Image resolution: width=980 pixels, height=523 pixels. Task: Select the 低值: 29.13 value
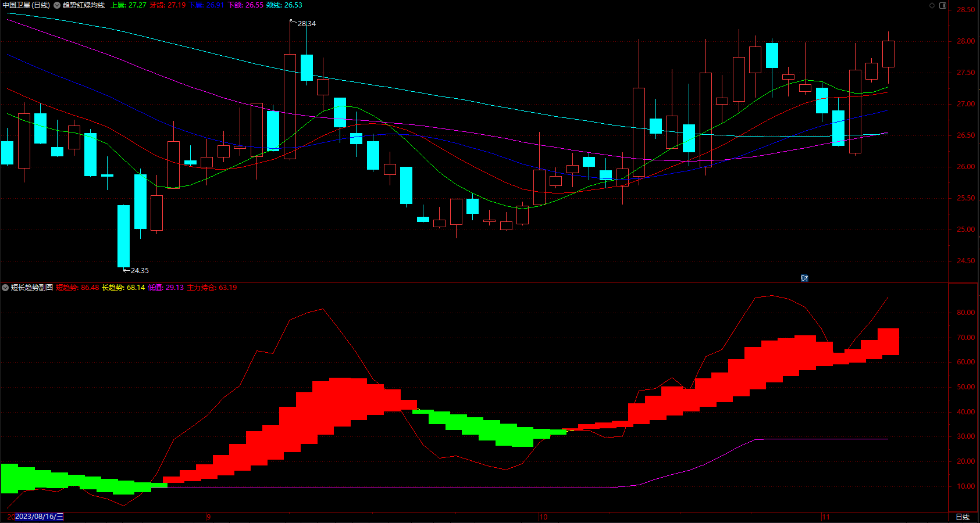coord(166,288)
